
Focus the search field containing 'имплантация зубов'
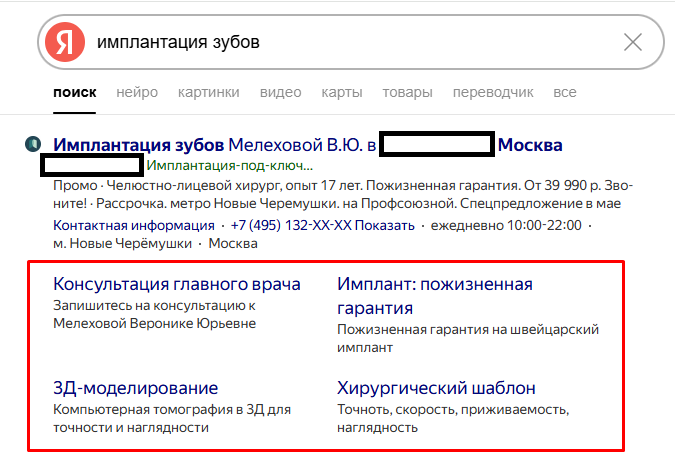tap(351, 42)
